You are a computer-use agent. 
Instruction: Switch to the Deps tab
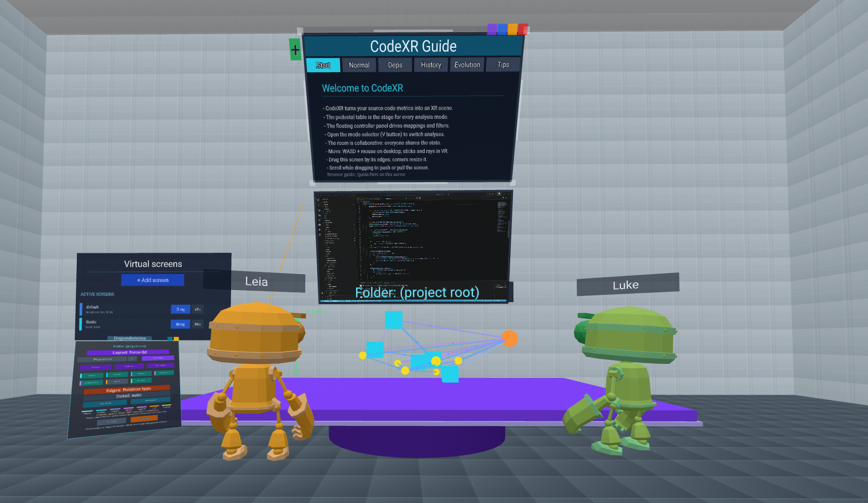pos(395,65)
